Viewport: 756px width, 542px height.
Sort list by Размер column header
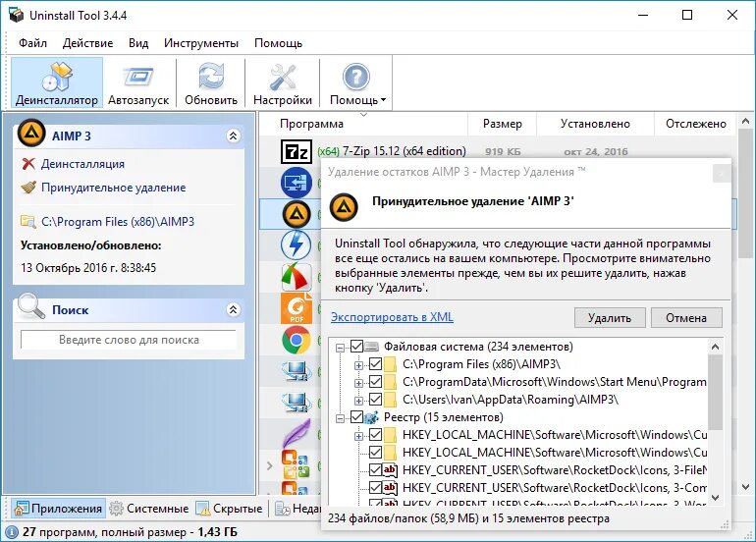503,124
